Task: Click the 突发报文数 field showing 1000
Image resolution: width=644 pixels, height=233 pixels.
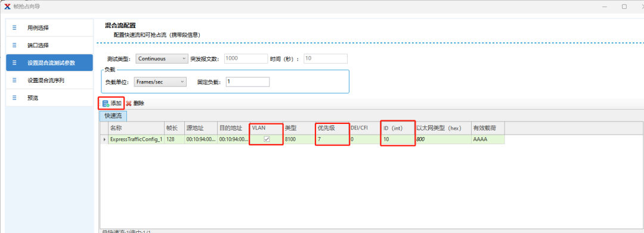Action: point(246,58)
